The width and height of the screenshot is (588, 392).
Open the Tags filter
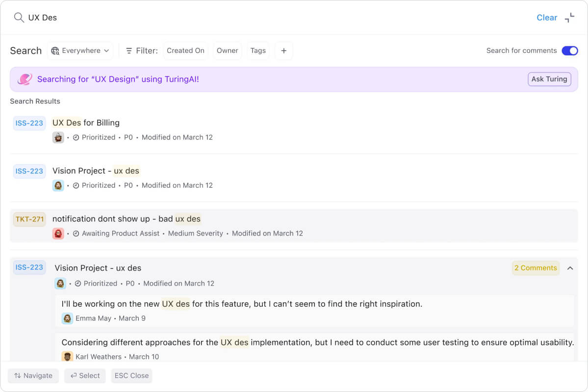pyautogui.click(x=258, y=50)
